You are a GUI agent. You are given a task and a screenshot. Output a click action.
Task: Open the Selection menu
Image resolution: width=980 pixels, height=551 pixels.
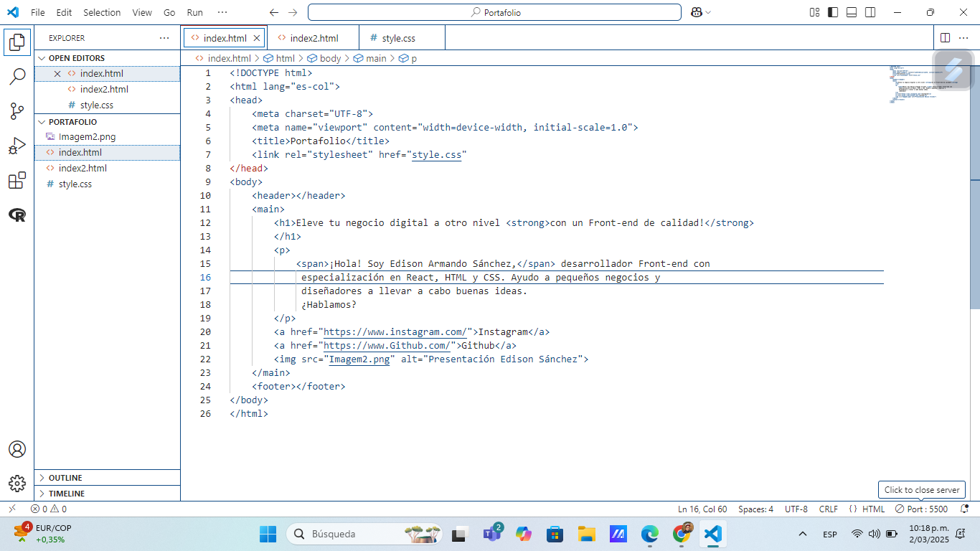tap(102, 12)
